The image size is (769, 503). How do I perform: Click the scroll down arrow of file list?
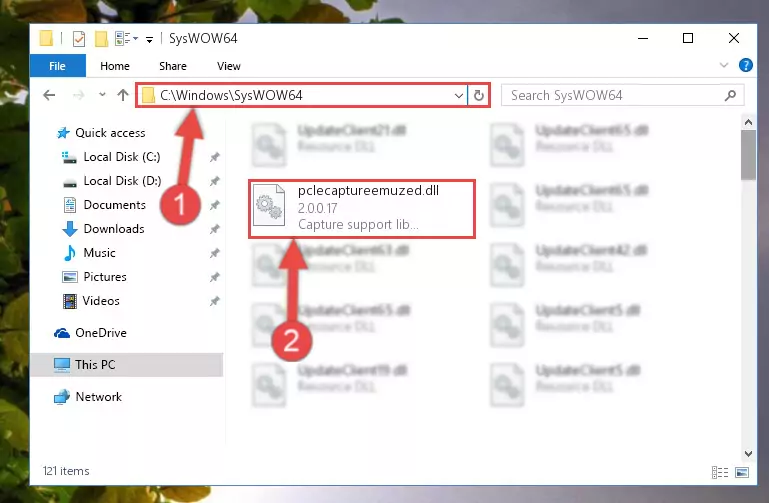[748, 453]
